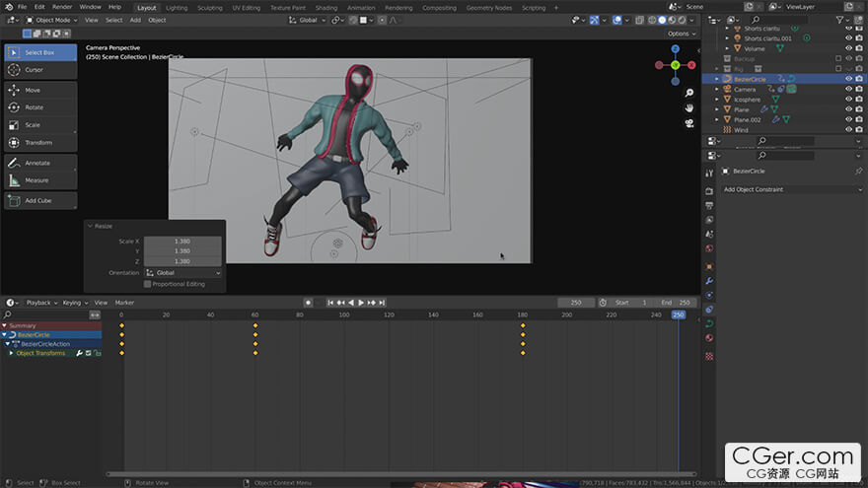Viewport: 868px width, 488px height.
Task: Select the Move tool
Action: tap(40, 90)
